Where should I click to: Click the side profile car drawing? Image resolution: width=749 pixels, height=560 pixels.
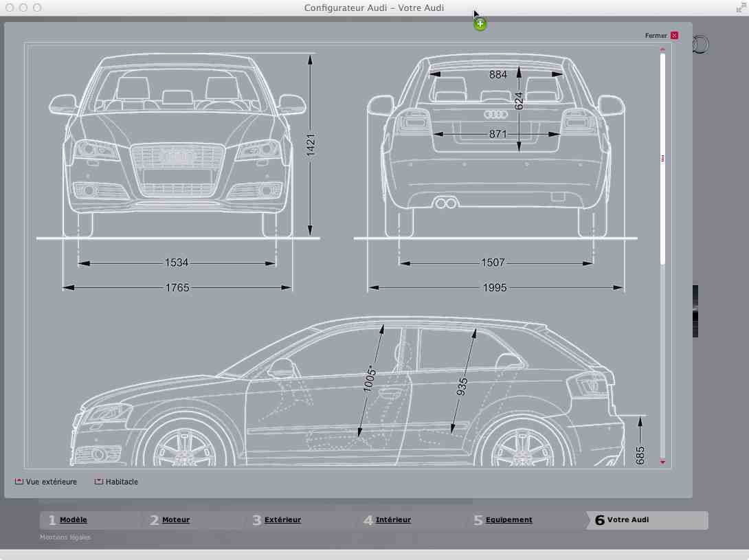click(348, 392)
